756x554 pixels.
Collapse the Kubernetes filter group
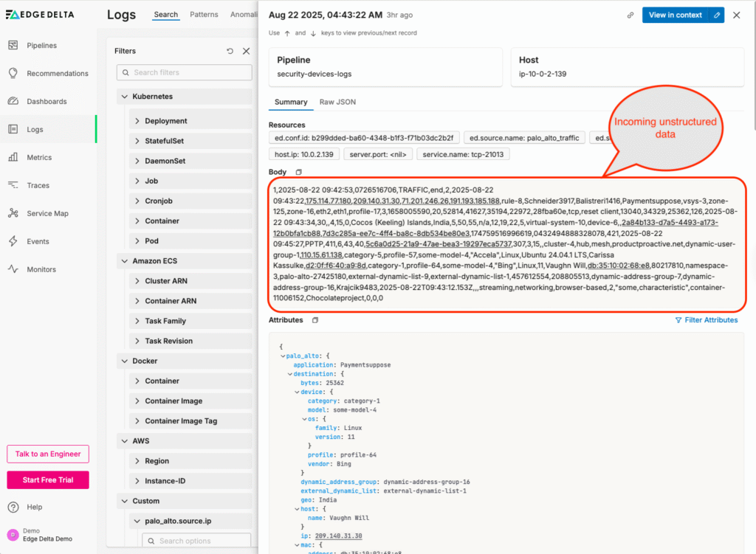pos(123,97)
